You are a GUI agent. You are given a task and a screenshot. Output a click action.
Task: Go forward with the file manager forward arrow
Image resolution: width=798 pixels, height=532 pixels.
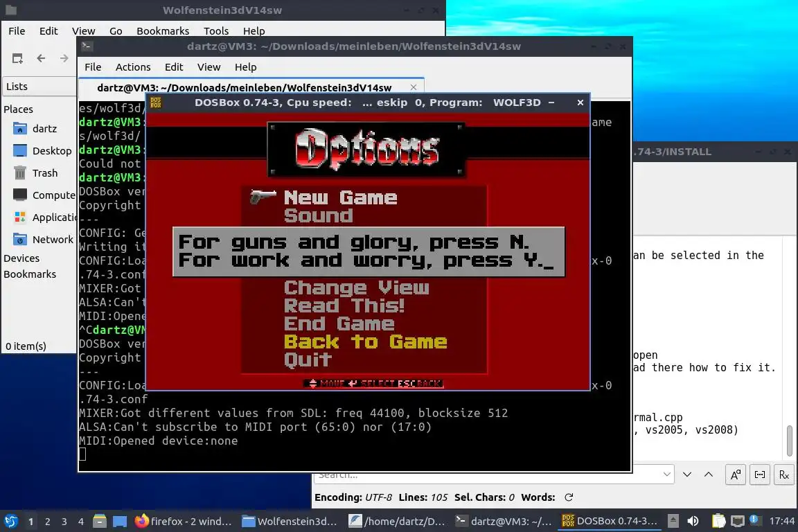[x=64, y=59]
